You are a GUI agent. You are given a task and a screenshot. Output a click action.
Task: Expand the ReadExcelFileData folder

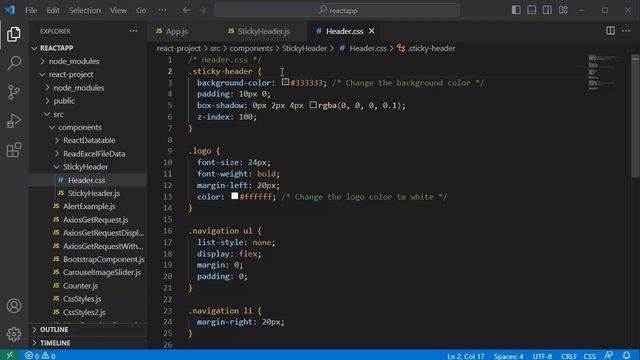pos(94,154)
